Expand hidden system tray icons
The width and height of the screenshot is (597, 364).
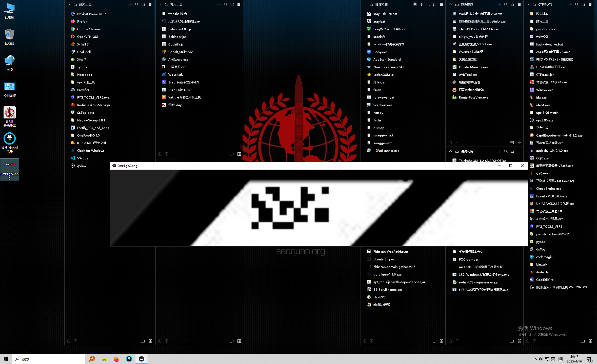(535, 359)
